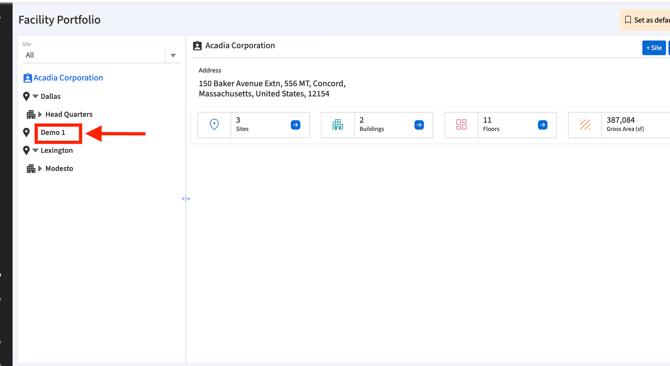Expand the Modesto building node
Screen dimensions: 670x366
tap(40, 169)
